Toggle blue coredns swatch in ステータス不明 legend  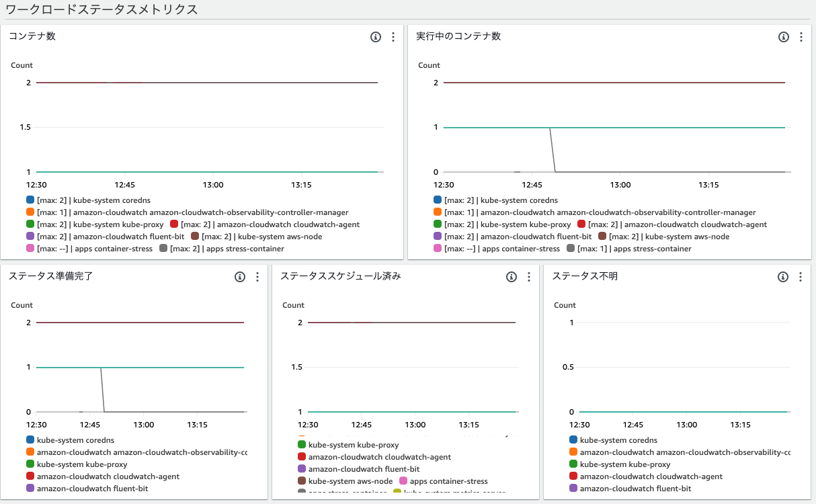click(x=573, y=440)
